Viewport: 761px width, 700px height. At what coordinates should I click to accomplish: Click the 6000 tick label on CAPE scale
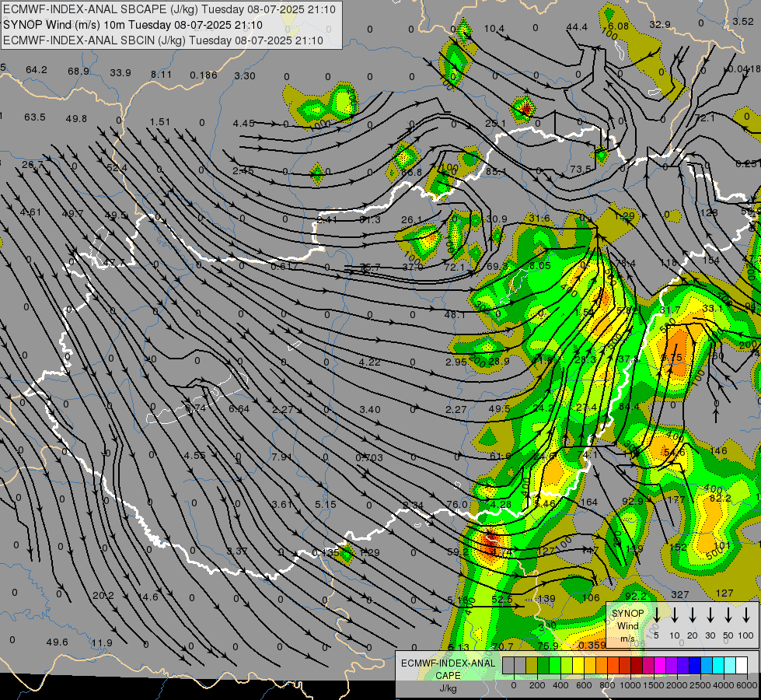pyautogui.click(x=748, y=685)
